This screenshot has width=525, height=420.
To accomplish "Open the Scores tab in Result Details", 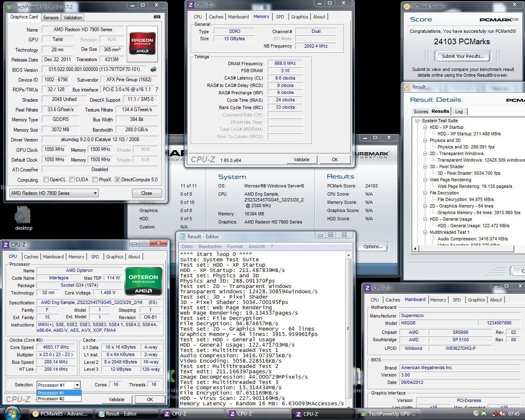I will (x=421, y=112).
